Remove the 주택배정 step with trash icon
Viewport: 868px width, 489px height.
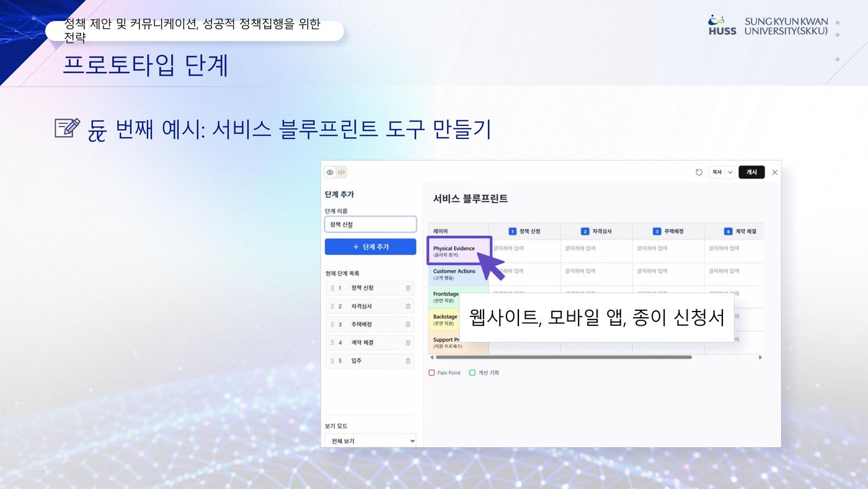tap(408, 325)
